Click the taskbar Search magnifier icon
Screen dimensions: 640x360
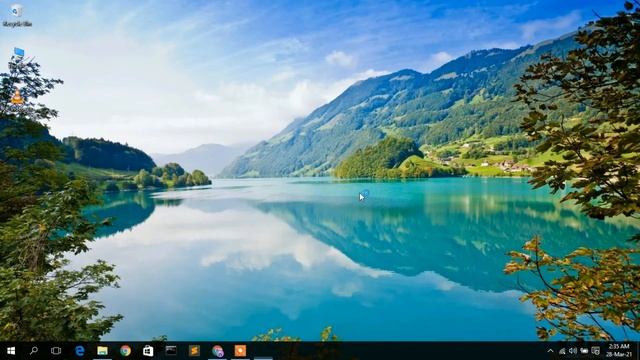(x=34, y=351)
